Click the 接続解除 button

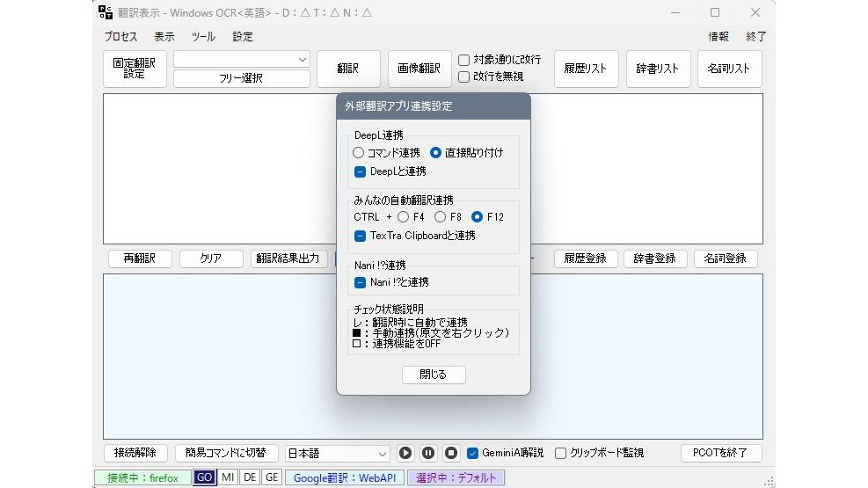tap(135, 453)
